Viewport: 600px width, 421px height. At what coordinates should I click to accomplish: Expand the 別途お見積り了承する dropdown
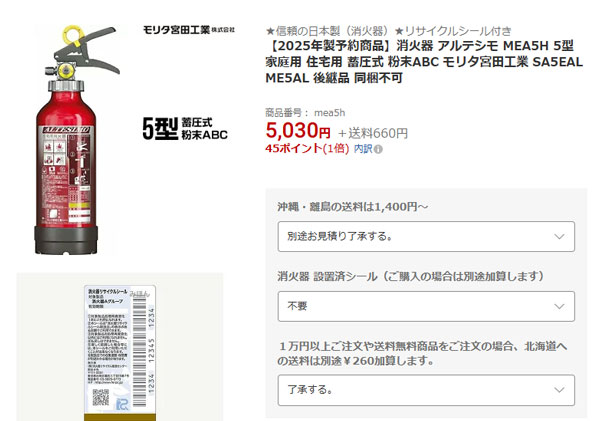426,237
